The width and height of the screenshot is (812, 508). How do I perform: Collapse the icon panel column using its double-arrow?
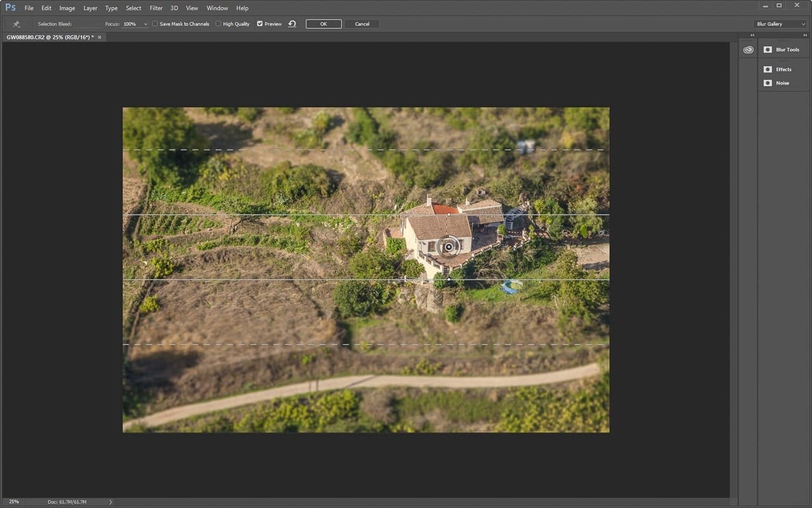752,36
